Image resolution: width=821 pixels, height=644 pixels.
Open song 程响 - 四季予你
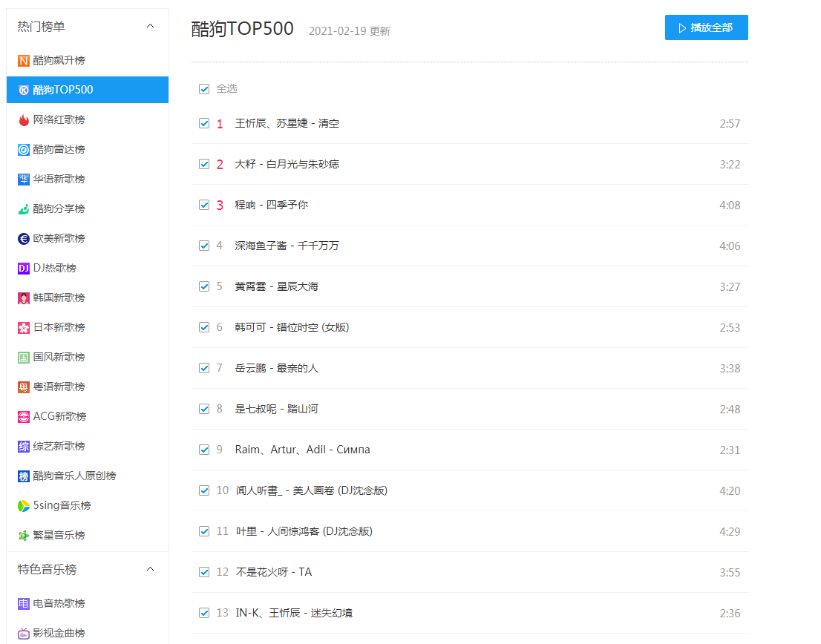pos(271,205)
